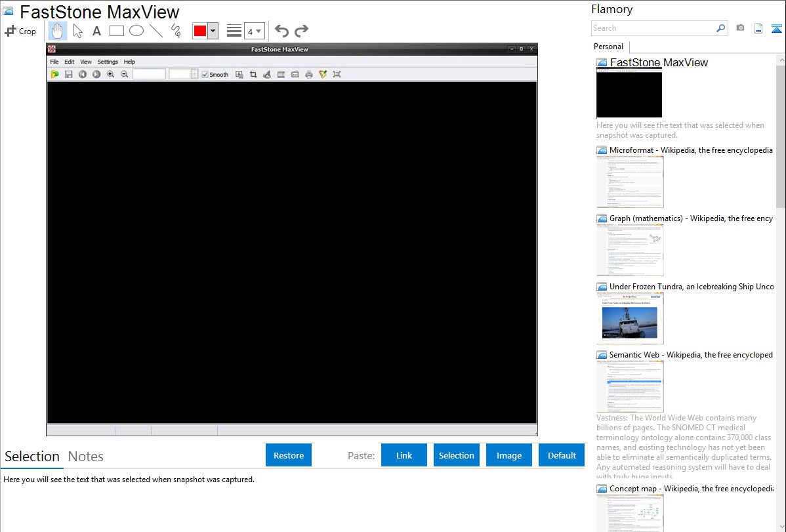Undo the last annotation
786x532 pixels.
[281, 31]
